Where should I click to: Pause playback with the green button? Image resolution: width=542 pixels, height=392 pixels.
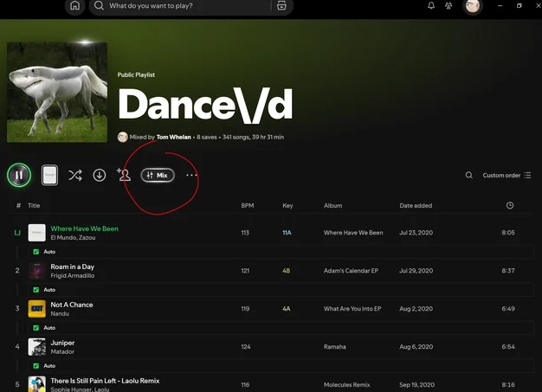pos(19,175)
